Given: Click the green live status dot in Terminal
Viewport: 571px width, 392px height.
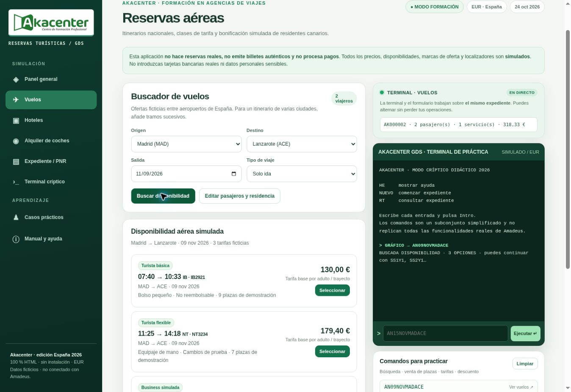Looking at the screenshot, I should pyautogui.click(x=382, y=92).
